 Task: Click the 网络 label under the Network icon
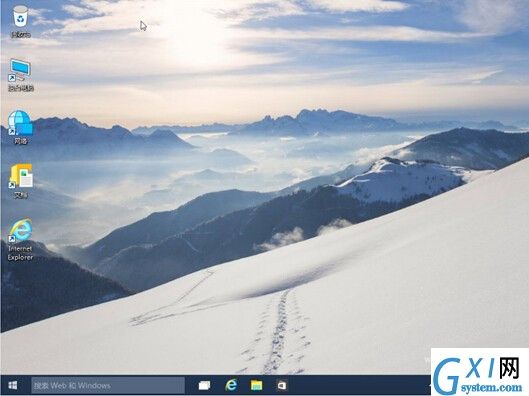click(x=21, y=141)
